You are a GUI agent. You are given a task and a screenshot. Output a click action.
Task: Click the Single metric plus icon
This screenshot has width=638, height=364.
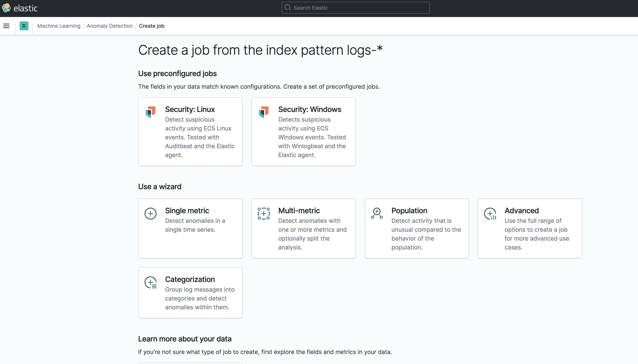pos(150,213)
